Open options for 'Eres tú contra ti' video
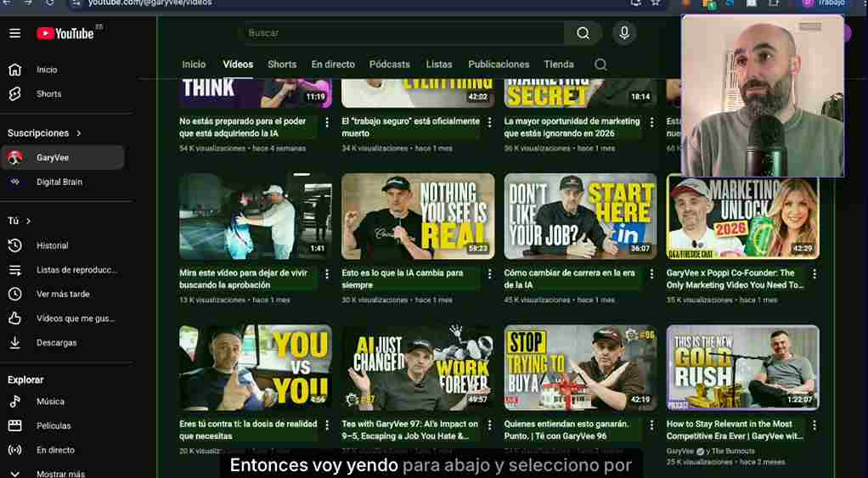 (327, 425)
